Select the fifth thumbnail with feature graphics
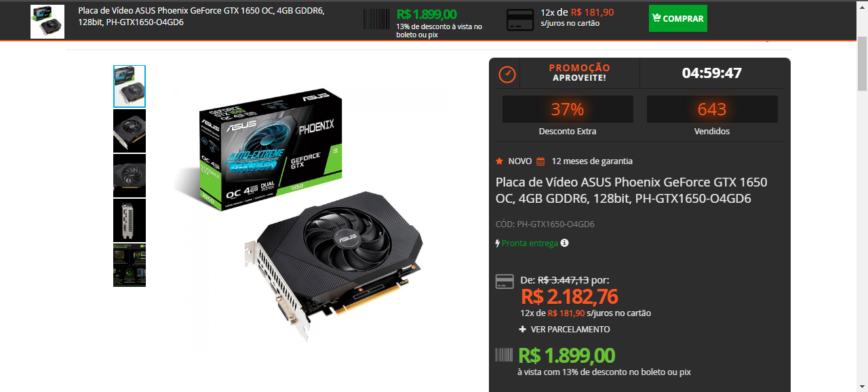Viewport: 868px width, 392px height. pyautogui.click(x=130, y=265)
